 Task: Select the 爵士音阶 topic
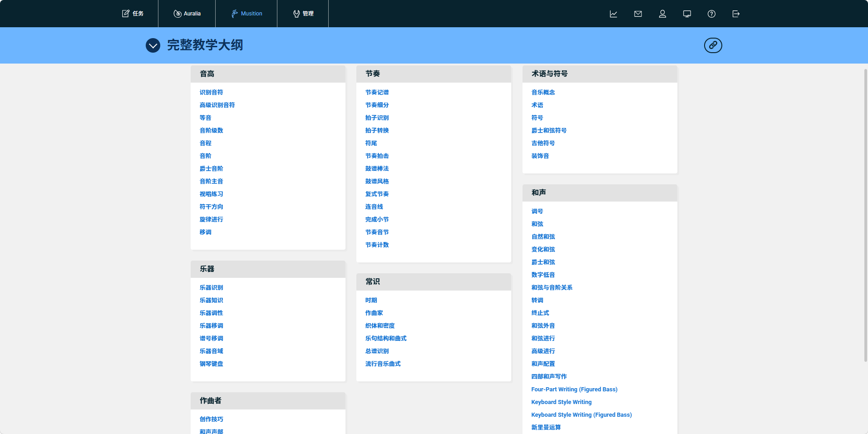coord(211,168)
